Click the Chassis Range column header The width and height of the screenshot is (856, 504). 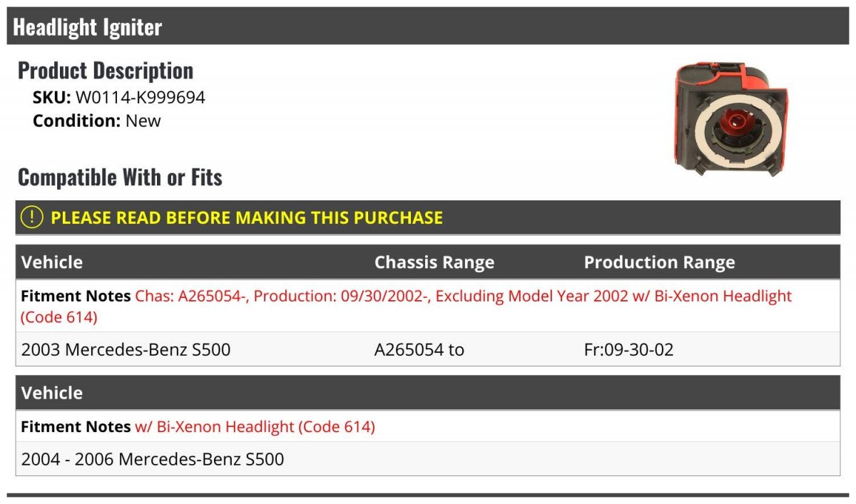[x=434, y=262]
